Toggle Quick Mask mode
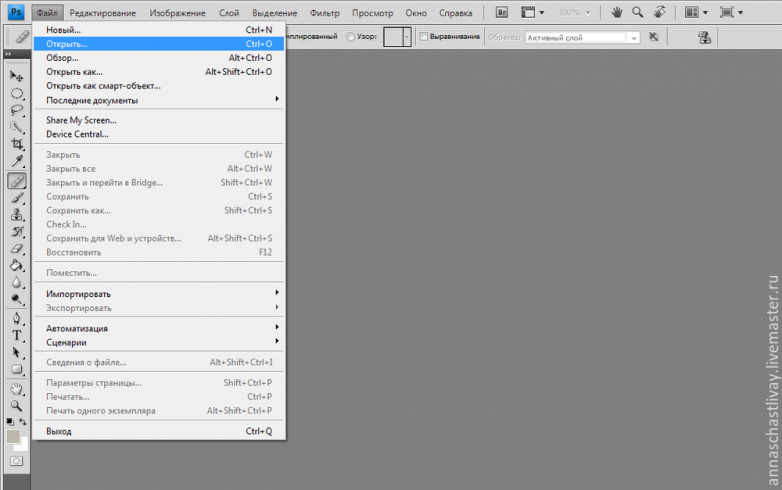Image resolution: width=782 pixels, height=490 pixels. (x=16, y=461)
